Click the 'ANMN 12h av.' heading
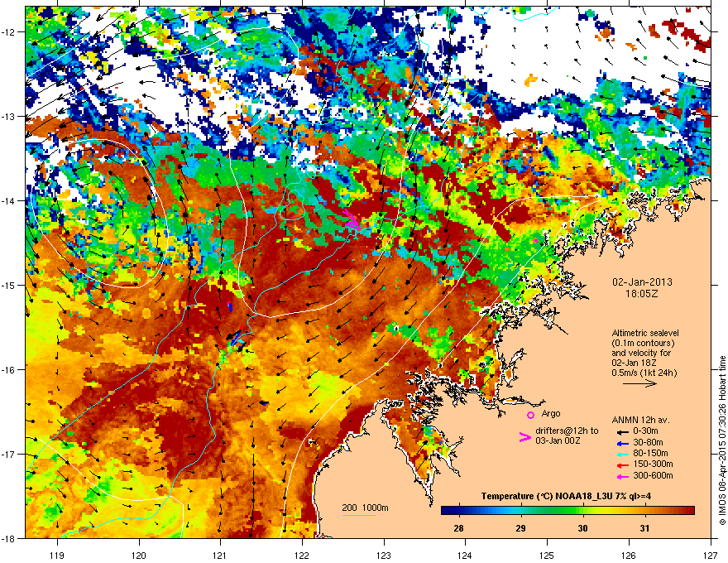Viewport: 728px width, 563px height. pyautogui.click(x=640, y=420)
